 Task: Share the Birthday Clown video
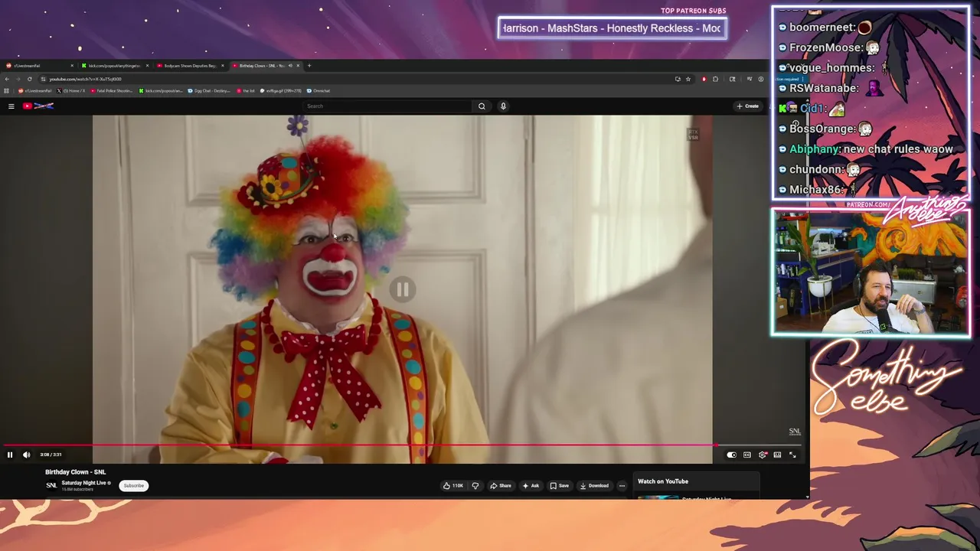click(x=501, y=485)
